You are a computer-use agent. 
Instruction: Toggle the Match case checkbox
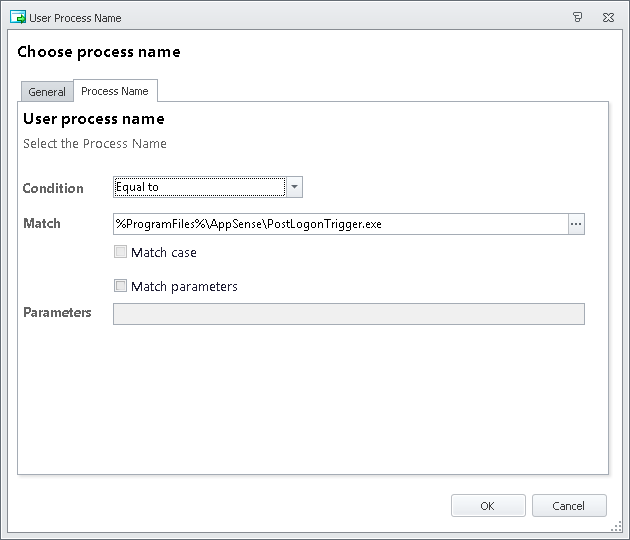(121, 252)
